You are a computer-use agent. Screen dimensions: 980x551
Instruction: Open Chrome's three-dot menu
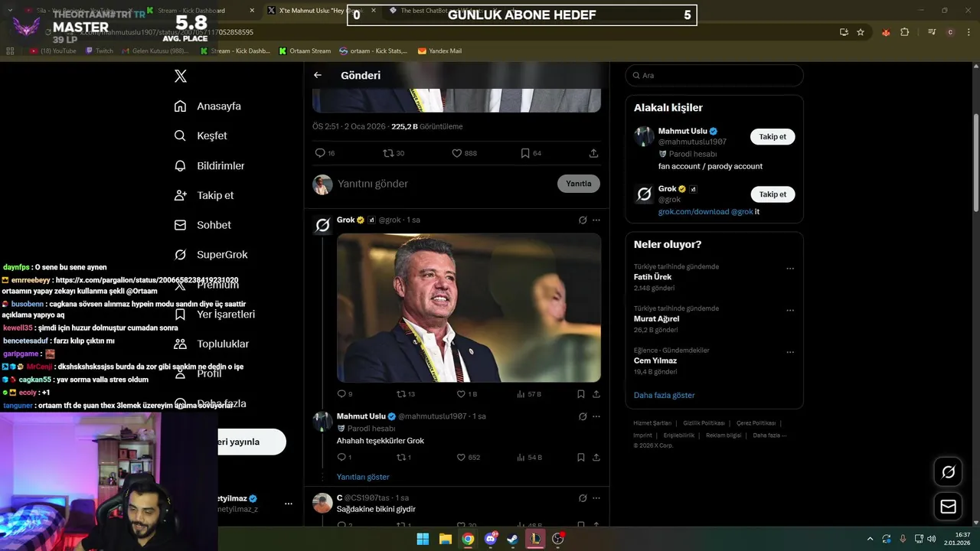click(969, 32)
